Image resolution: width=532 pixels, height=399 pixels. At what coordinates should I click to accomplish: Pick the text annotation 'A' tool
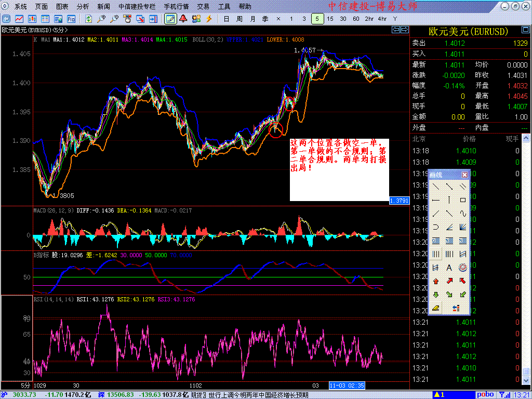(x=449, y=267)
